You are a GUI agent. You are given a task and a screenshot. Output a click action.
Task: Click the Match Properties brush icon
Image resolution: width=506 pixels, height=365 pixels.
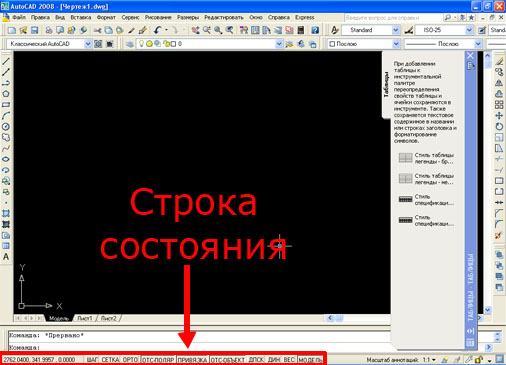tap(143, 30)
